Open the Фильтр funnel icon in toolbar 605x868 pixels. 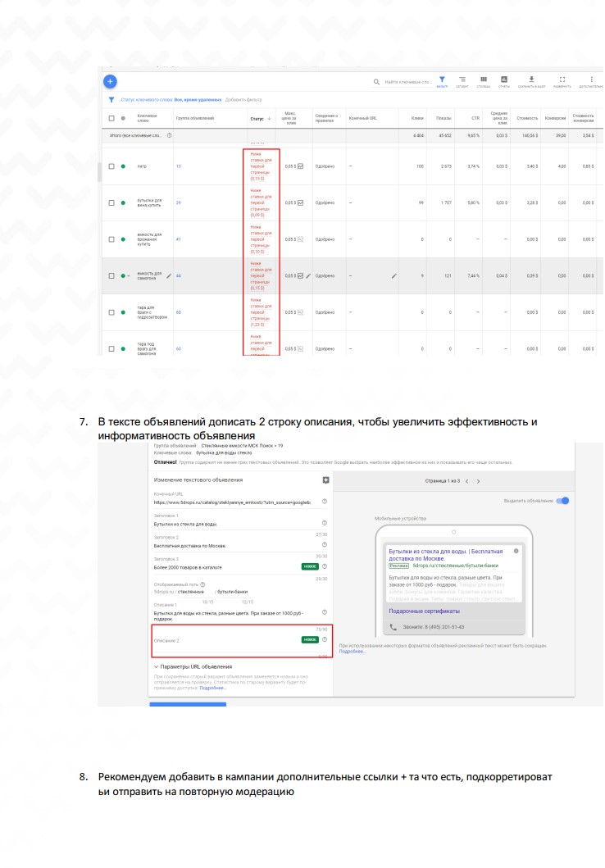(x=442, y=80)
